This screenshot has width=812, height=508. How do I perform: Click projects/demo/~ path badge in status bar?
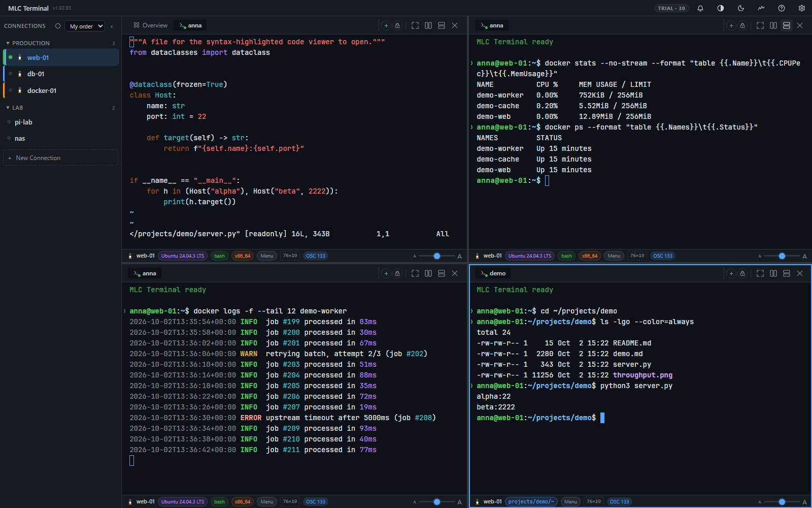point(531,502)
